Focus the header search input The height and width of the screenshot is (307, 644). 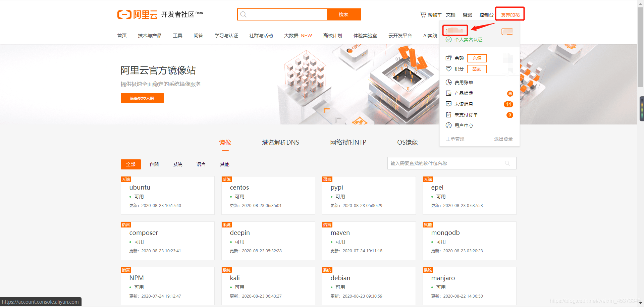282,14
